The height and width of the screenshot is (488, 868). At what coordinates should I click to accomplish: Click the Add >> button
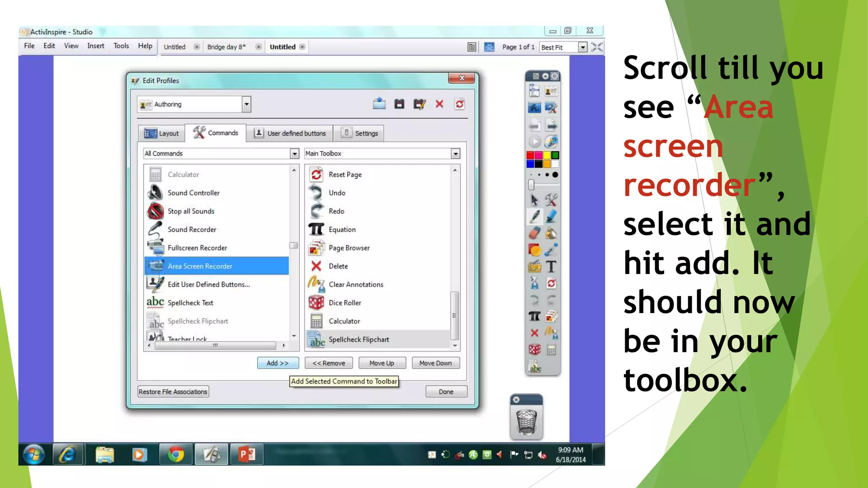[278, 363]
